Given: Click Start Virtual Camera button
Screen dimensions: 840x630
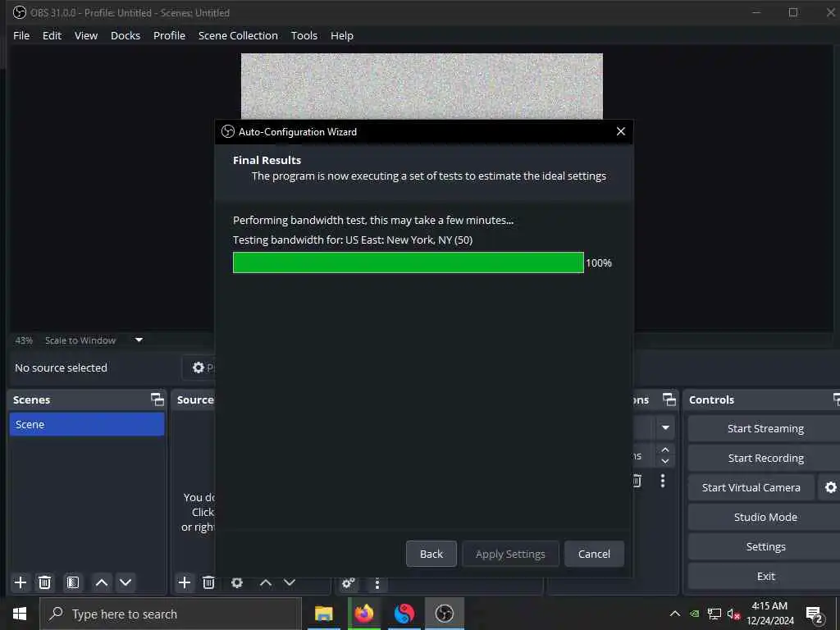Looking at the screenshot, I should pyautogui.click(x=751, y=487).
